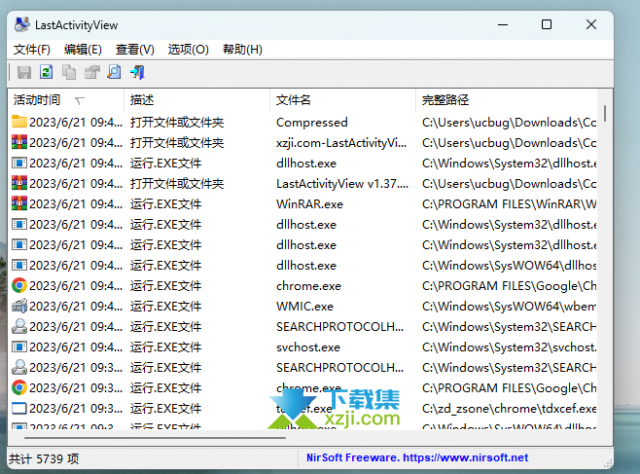The height and width of the screenshot is (474, 640).
Task: Click the sort arrow in 活动时间 header
Action: click(80, 100)
